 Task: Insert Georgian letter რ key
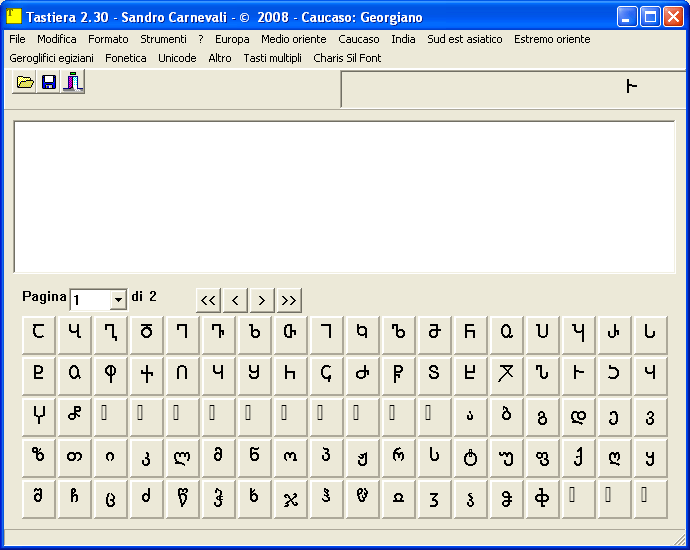(x=399, y=458)
